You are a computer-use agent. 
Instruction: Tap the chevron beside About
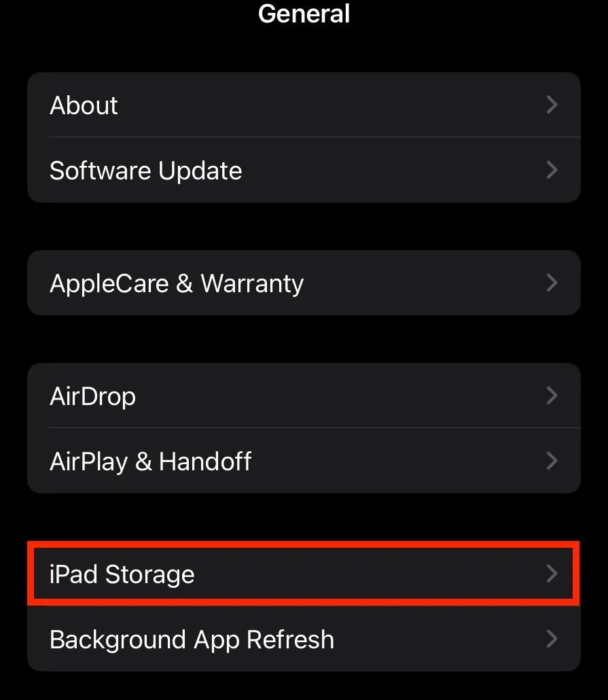552,105
